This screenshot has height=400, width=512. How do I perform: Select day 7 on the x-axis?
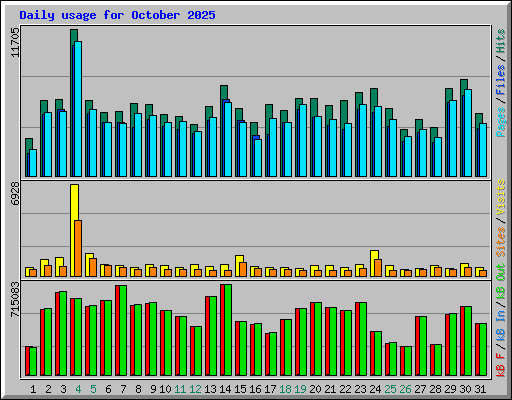[x=123, y=389]
